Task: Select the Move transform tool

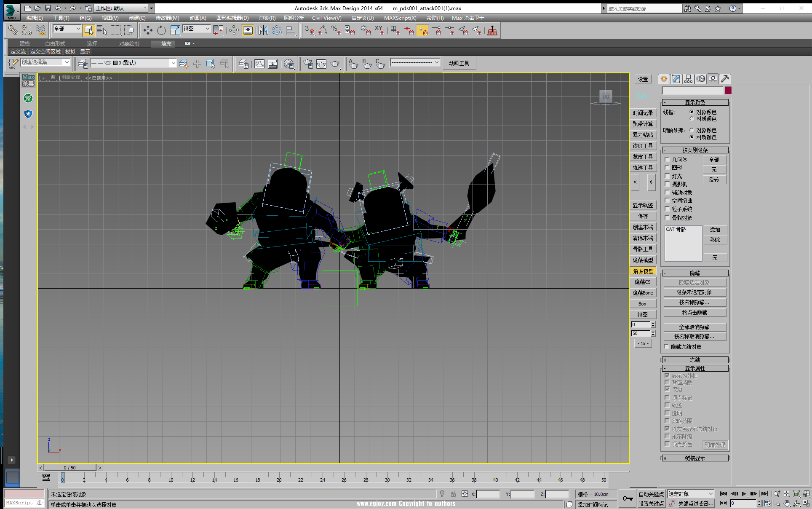Action: point(148,30)
